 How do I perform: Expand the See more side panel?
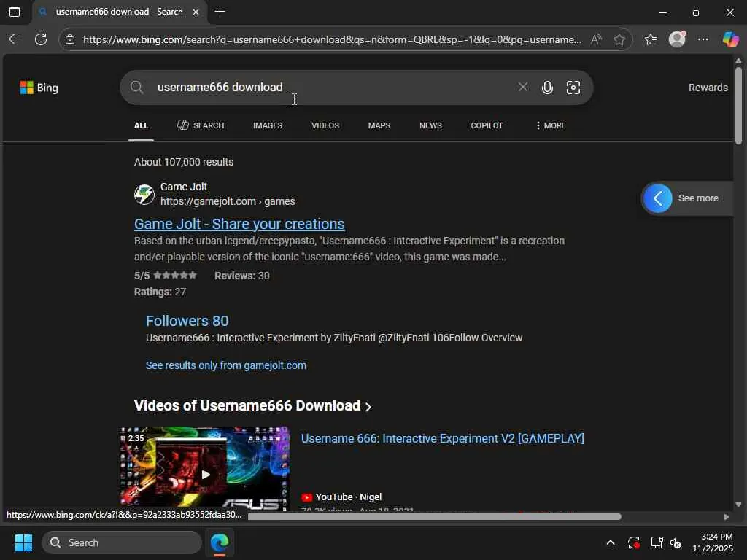tap(687, 198)
